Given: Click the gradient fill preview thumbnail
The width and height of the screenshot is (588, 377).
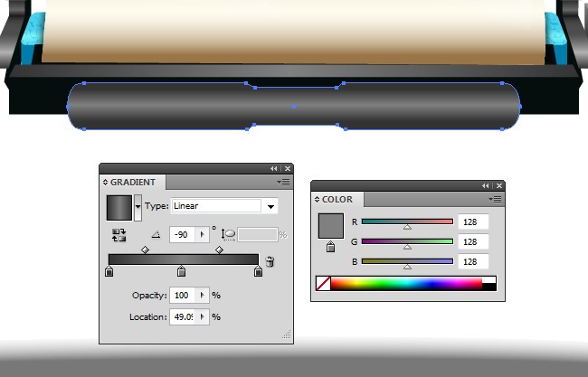Looking at the screenshot, I should pos(119,208).
